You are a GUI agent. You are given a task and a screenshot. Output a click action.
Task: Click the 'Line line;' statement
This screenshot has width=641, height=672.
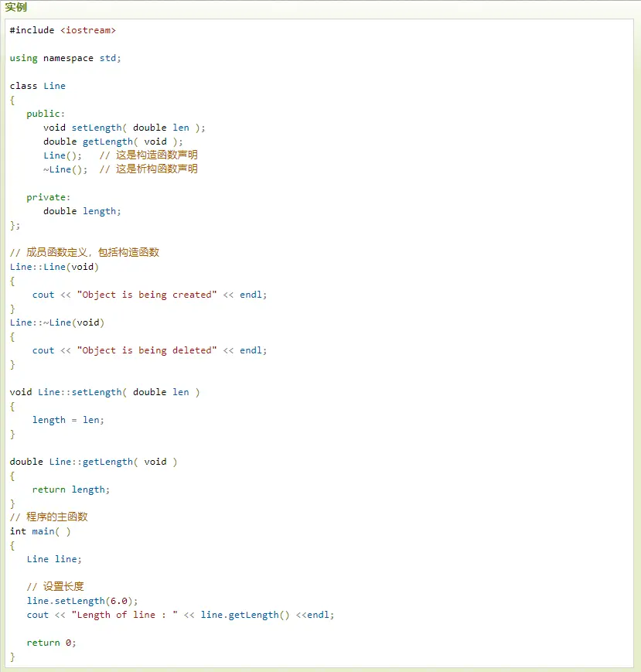coord(54,559)
